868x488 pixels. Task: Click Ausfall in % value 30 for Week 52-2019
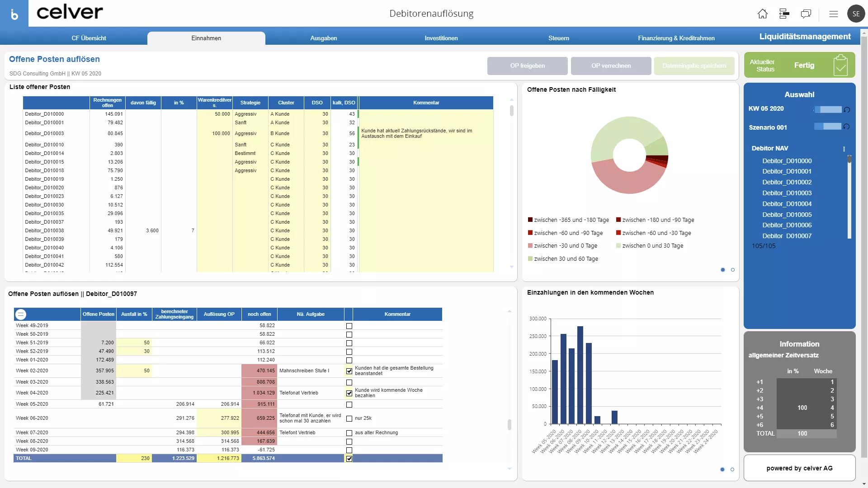134,351
